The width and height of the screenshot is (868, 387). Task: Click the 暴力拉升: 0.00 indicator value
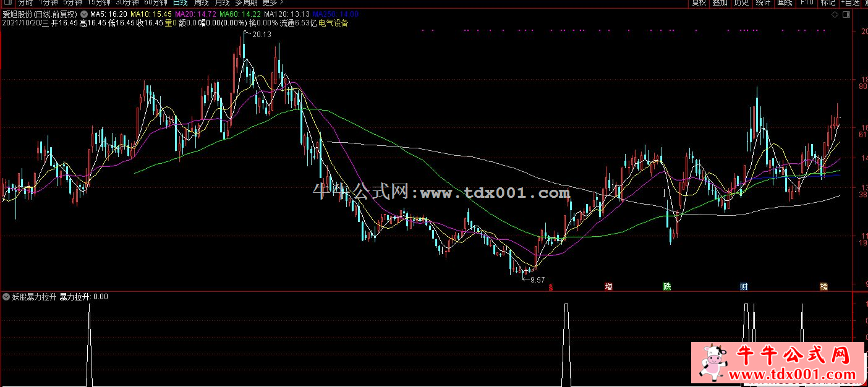coord(83,297)
